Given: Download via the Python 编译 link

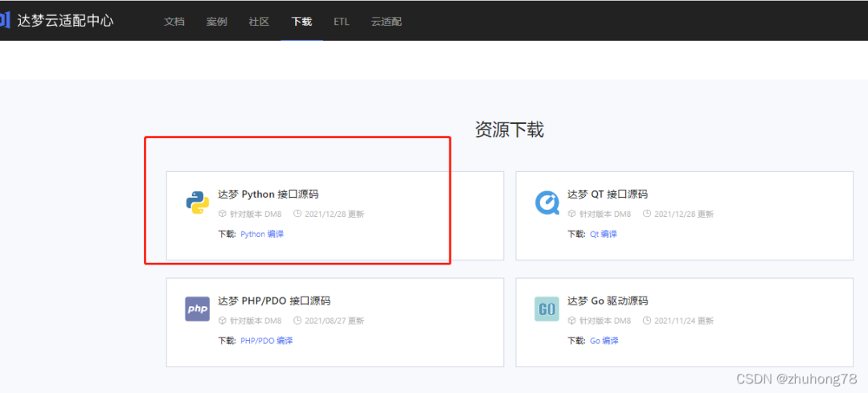Looking at the screenshot, I should 262,234.
